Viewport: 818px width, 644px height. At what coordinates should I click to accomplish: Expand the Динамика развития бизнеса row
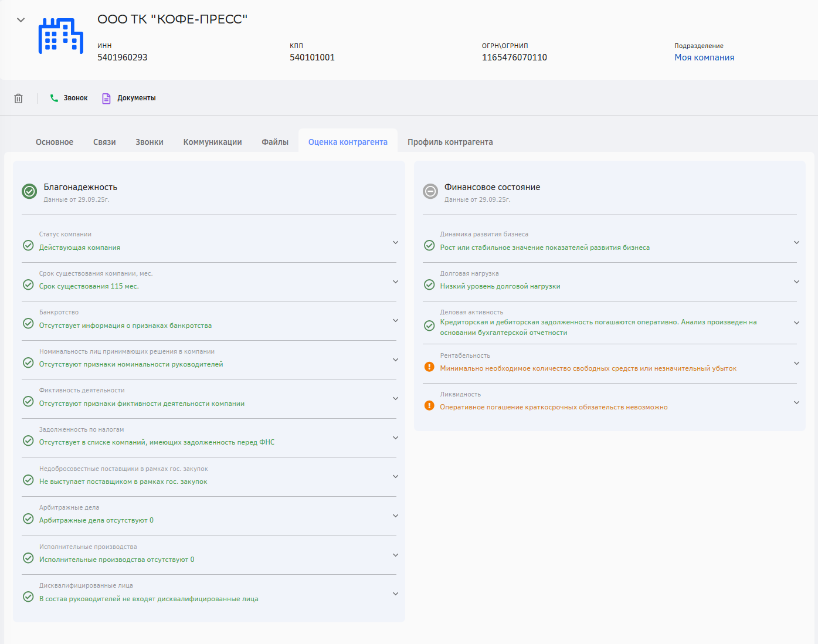click(x=796, y=242)
